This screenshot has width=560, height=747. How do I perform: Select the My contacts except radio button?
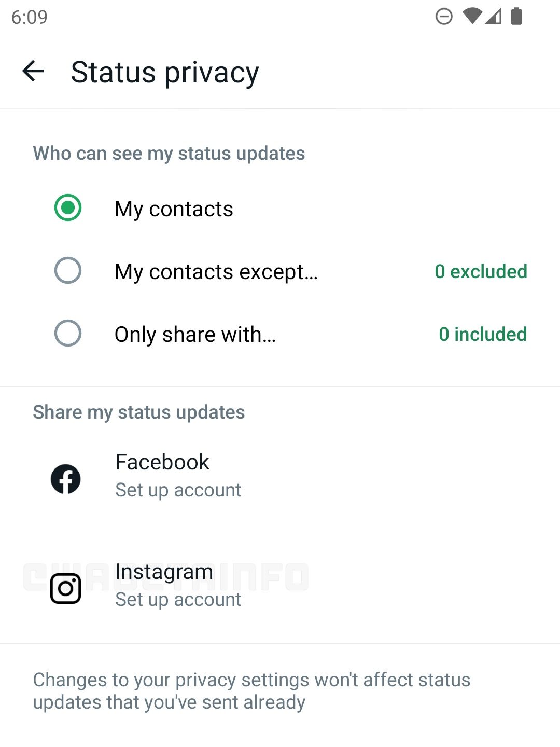point(68,270)
